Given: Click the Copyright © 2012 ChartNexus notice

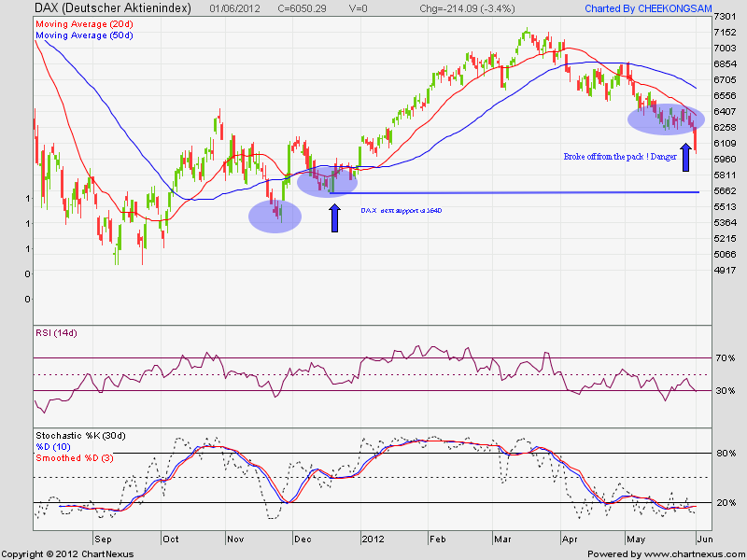Looking at the screenshot, I should 67,554.
